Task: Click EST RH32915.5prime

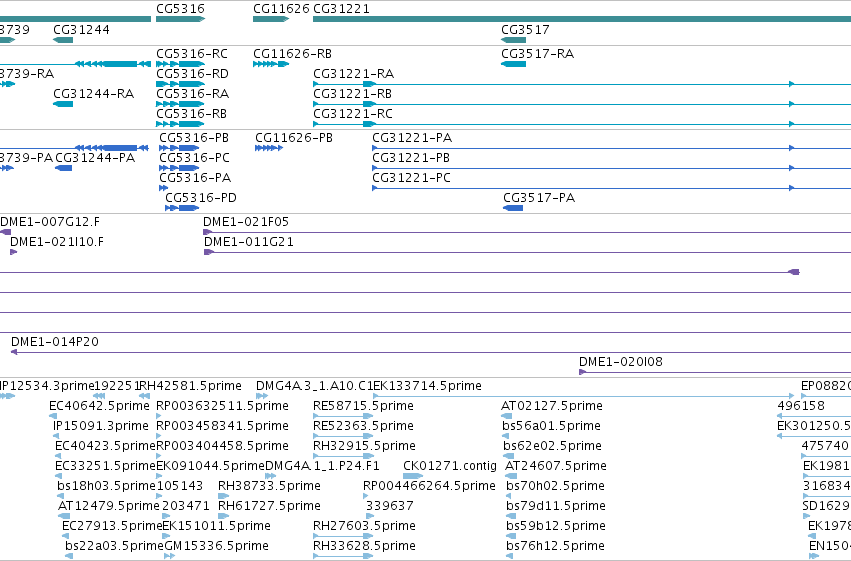Action: point(364,445)
